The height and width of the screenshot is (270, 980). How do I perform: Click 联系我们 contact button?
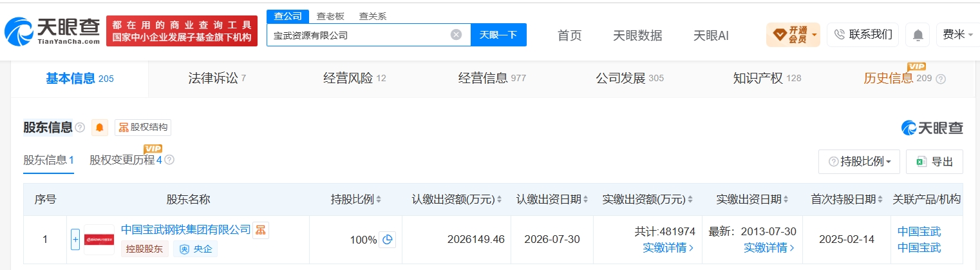click(863, 35)
